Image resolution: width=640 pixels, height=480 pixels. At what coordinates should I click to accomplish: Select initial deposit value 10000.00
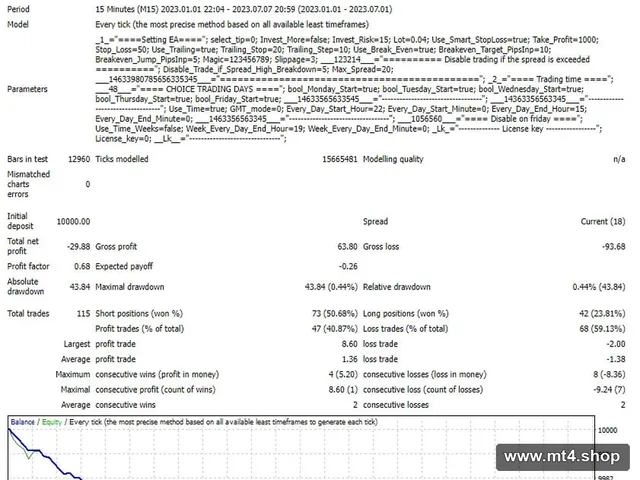click(73, 222)
